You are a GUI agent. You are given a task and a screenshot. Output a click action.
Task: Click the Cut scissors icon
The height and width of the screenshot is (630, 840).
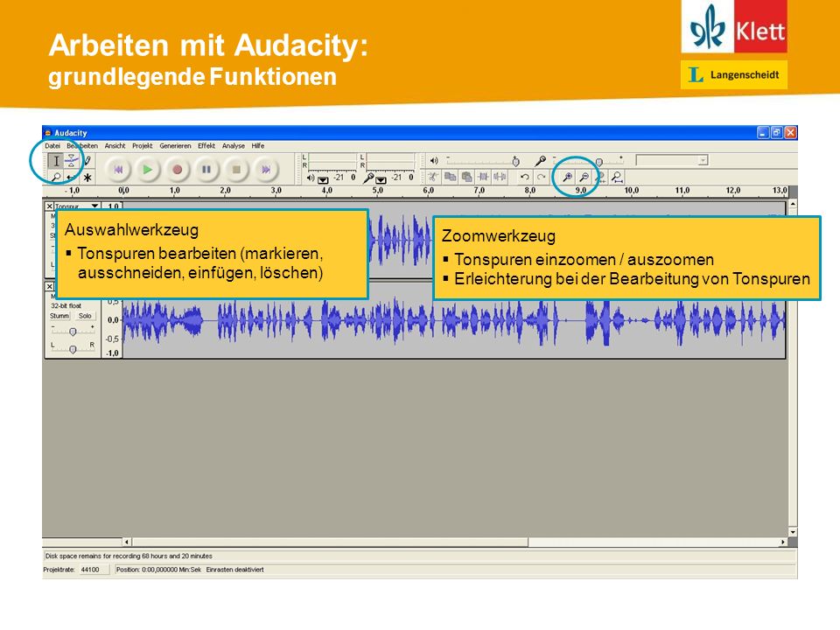point(433,177)
